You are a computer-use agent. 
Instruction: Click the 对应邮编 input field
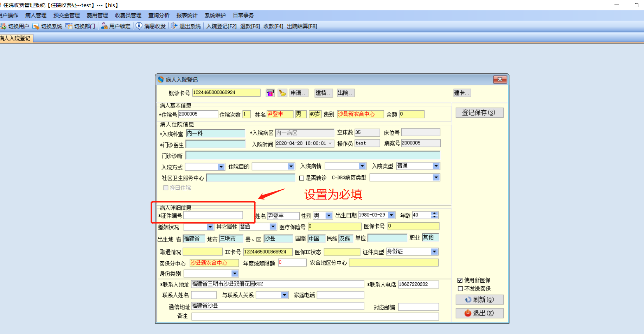418,307
